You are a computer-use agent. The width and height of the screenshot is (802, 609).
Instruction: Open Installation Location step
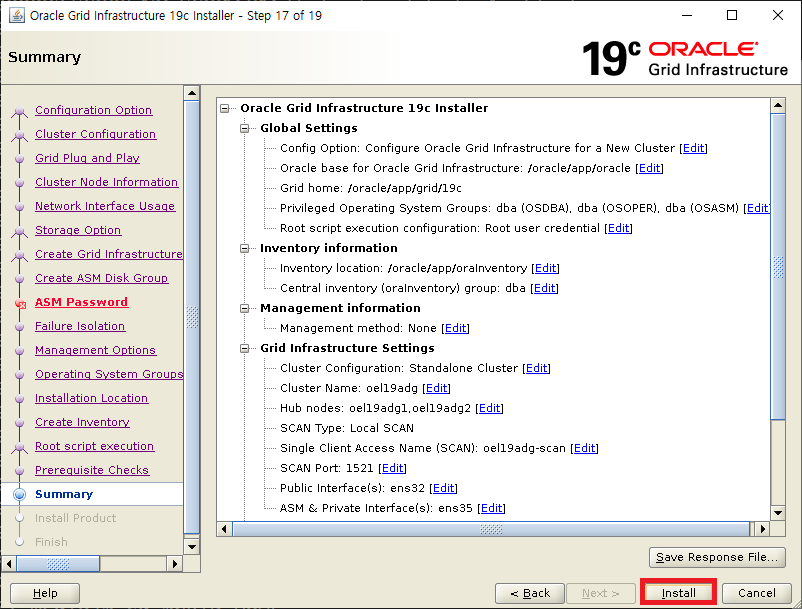click(x=92, y=398)
